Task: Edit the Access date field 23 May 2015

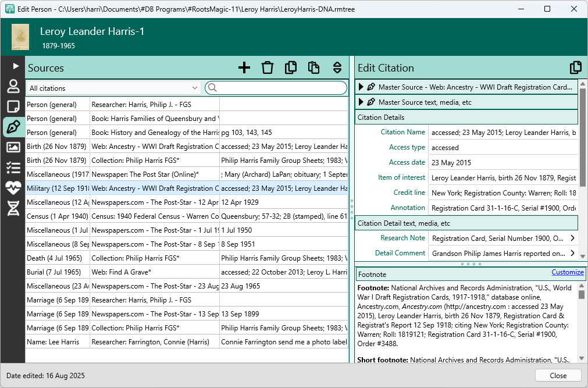Action: [503, 162]
